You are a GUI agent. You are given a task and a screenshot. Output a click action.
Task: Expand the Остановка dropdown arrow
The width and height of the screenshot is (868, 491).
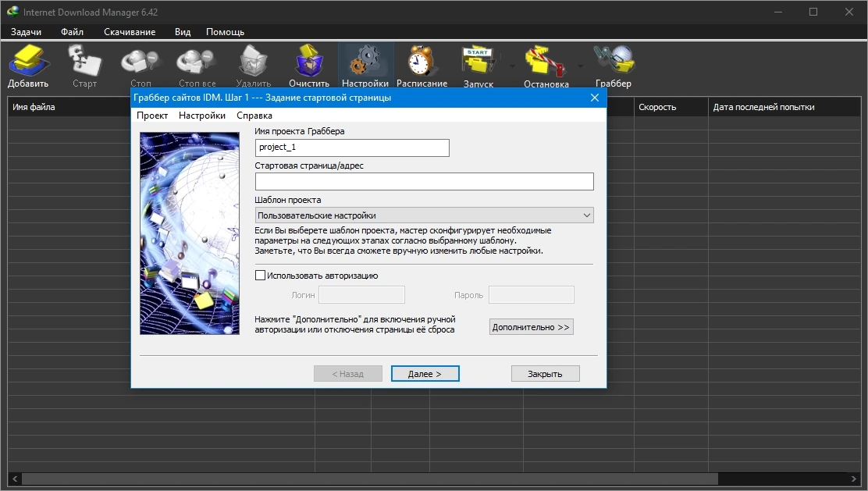pyautogui.click(x=580, y=66)
